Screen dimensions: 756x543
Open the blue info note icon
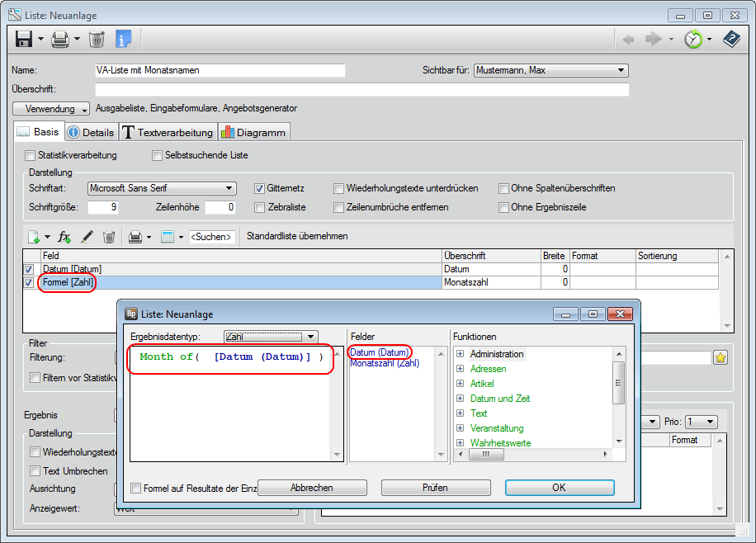123,39
